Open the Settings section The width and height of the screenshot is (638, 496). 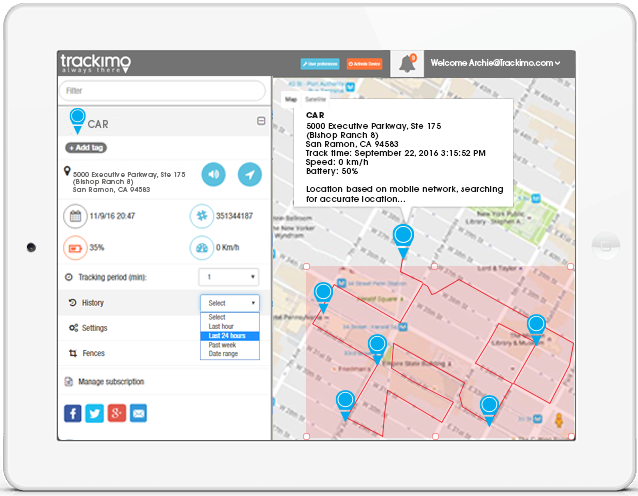point(94,328)
